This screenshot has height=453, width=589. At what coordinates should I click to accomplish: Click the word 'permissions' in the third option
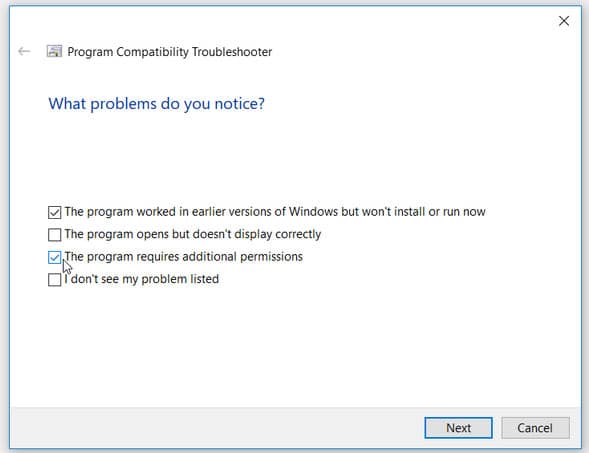[271, 257]
